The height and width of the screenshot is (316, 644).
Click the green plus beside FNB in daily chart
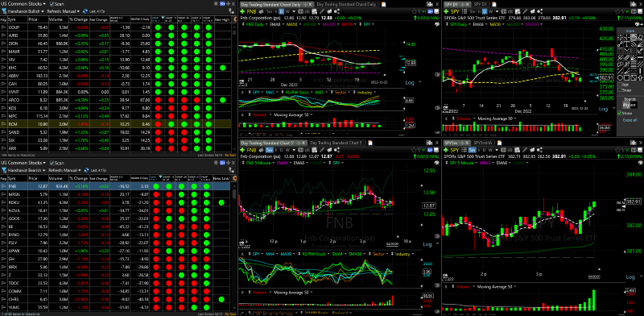242,11
